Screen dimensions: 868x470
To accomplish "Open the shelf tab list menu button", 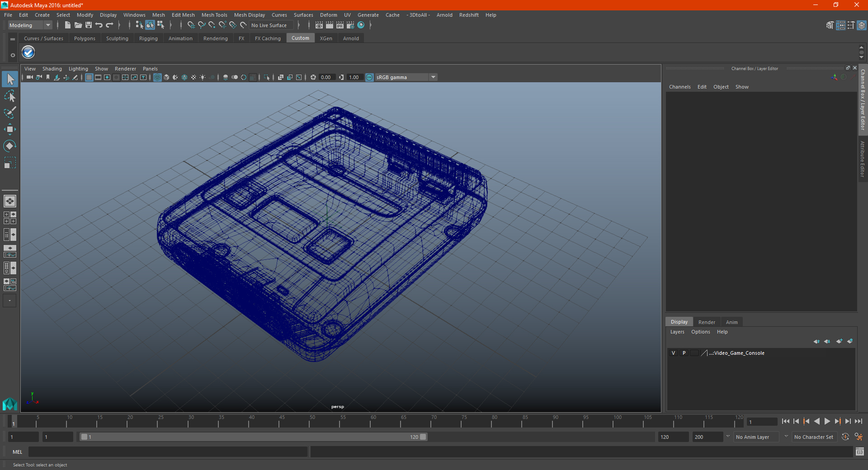I will click(13, 39).
